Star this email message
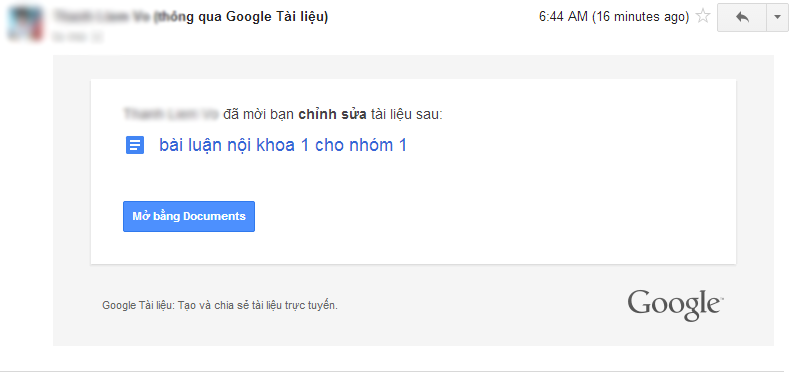The width and height of the screenshot is (803, 374). pos(703,16)
